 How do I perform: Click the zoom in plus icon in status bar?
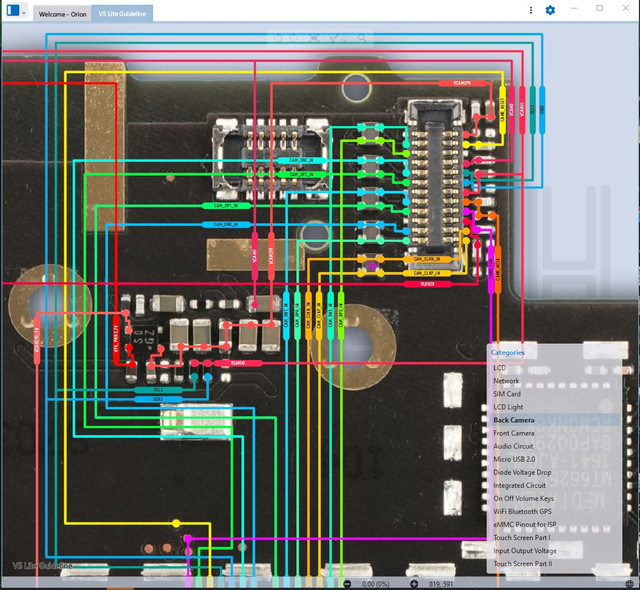tap(414, 584)
